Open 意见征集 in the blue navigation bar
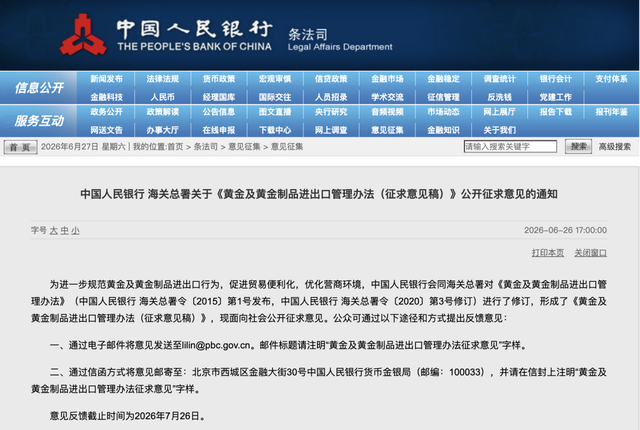Image resolution: width=640 pixels, height=430 pixels. click(387, 130)
